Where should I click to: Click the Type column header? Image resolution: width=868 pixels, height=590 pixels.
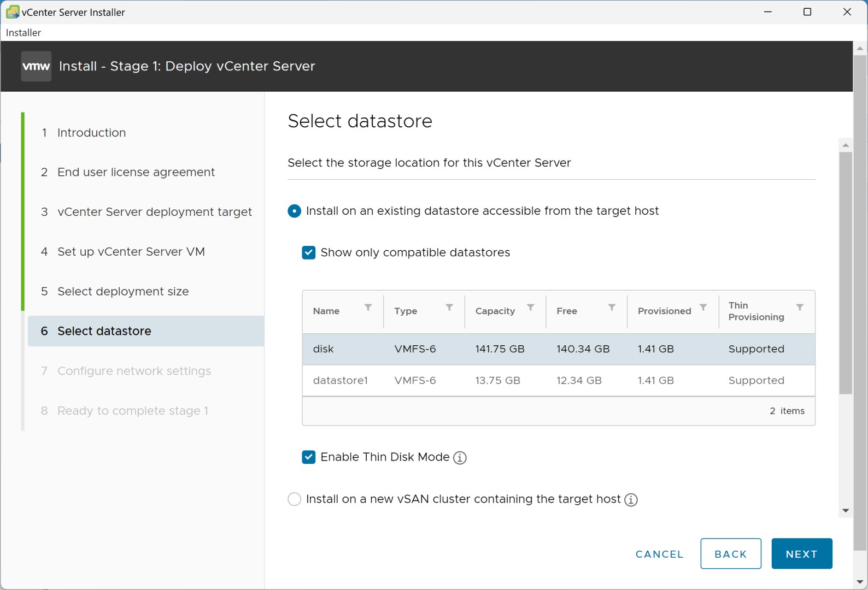[406, 311]
